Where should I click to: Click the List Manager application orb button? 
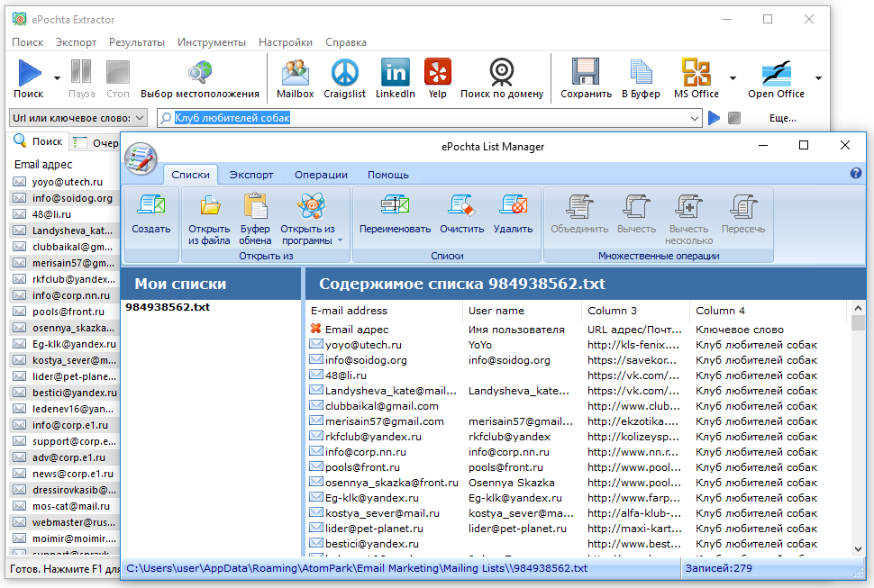141,158
